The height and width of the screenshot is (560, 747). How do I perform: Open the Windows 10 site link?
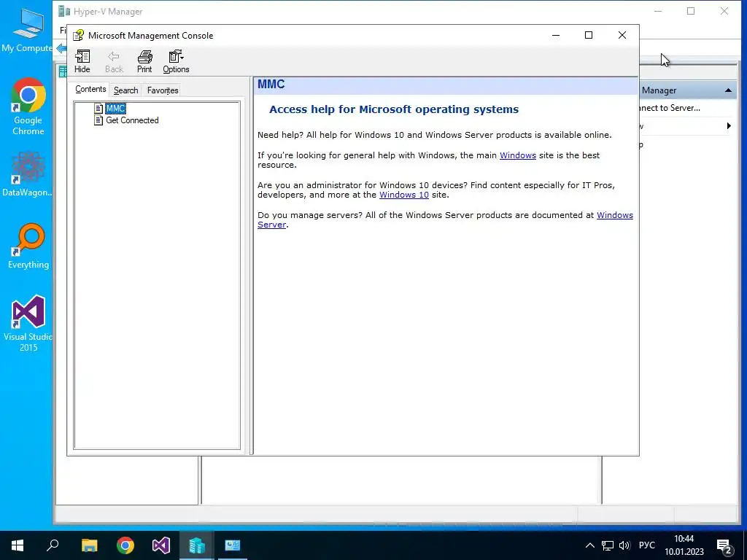click(x=403, y=195)
